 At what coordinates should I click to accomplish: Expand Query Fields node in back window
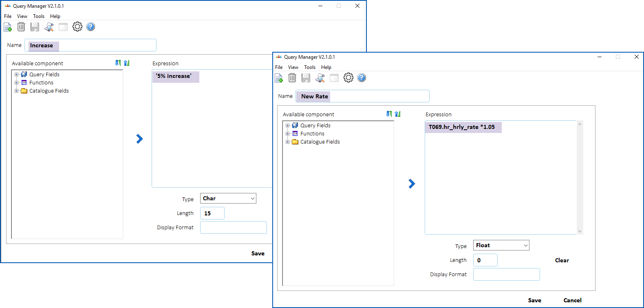[17, 75]
